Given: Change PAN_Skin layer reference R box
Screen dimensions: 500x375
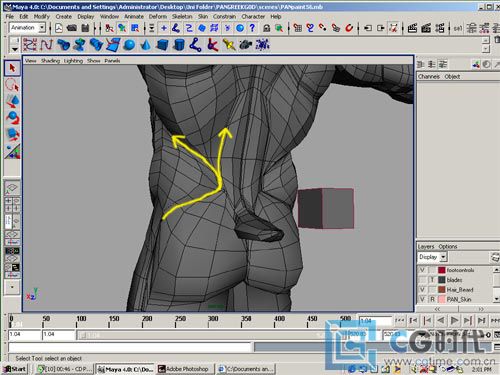Looking at the screenshot, I should point(432,299).
